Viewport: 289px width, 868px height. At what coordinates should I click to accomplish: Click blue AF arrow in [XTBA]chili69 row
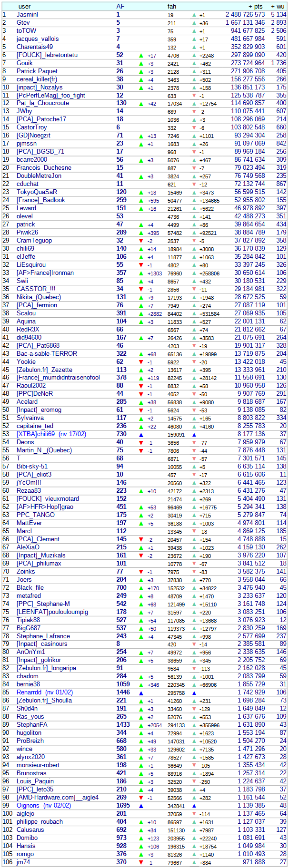[x=141, y=435]
